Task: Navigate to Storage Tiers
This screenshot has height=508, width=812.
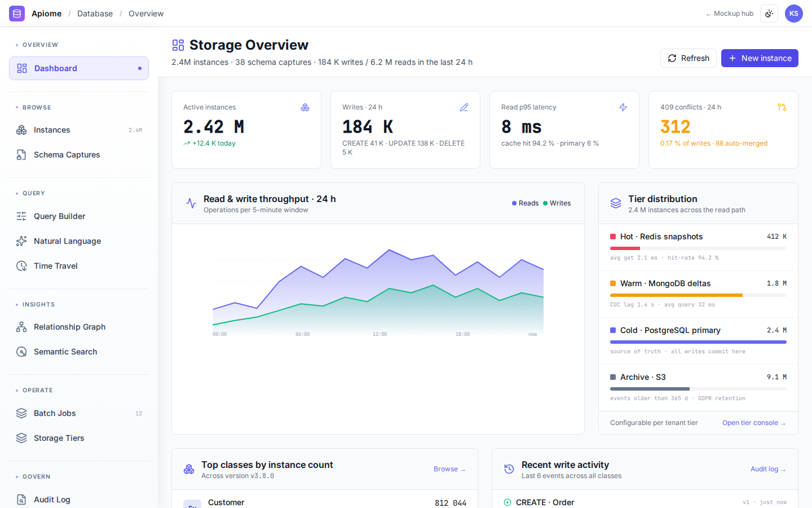Action: [79, 438]
